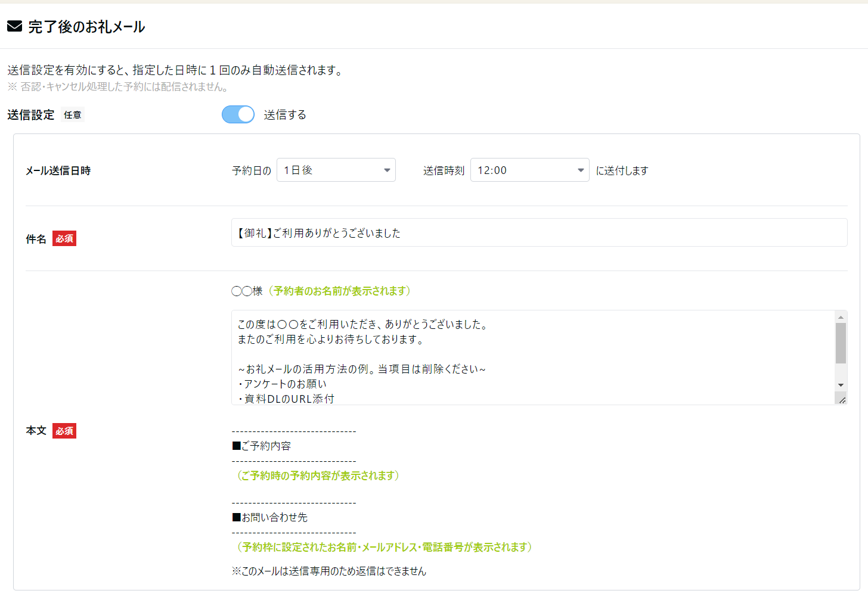Click the red 必須 badge beside 件名
868x603 pixels.
point(64,238)
